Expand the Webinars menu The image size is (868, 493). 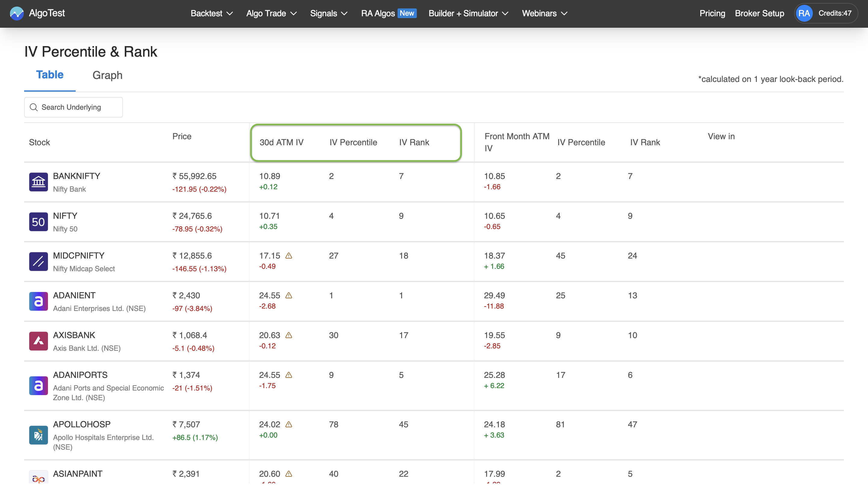(x=544, y=13)
